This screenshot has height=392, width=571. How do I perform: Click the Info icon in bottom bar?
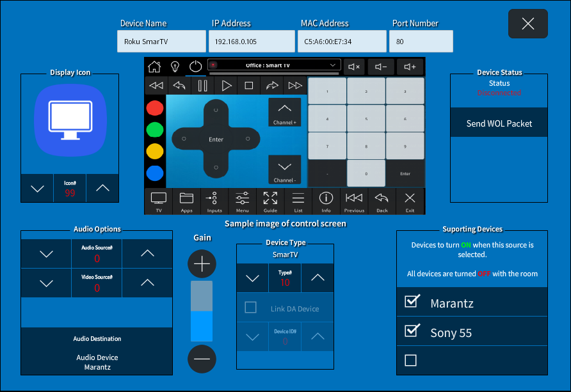pyautogui.click(x=326, y=201)
